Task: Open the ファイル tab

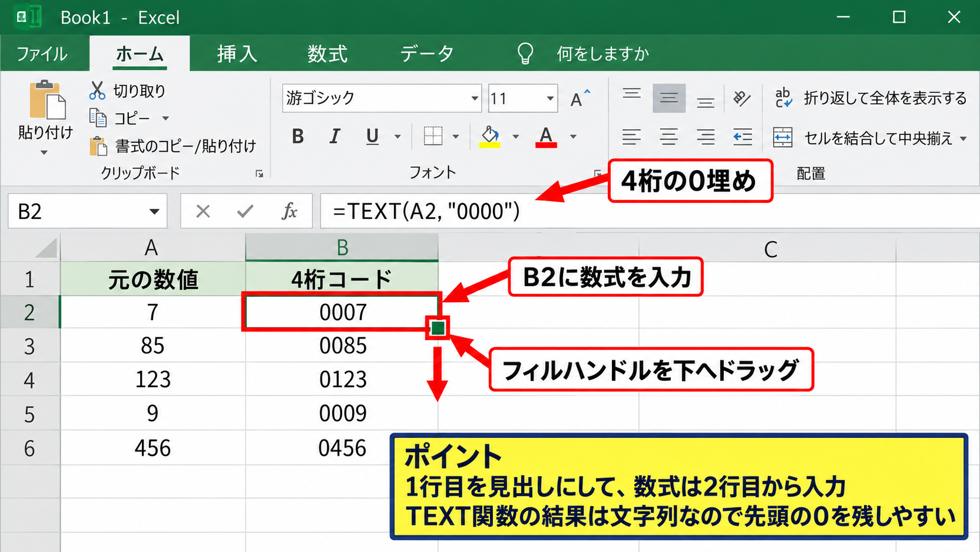Action: tap(42, 53)
